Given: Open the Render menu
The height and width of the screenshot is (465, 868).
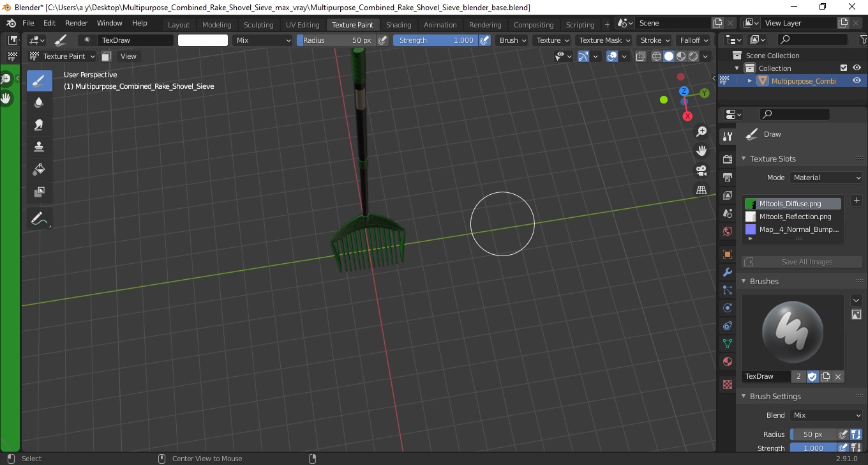Looking at the screenshot, I should tap(76, 23).
